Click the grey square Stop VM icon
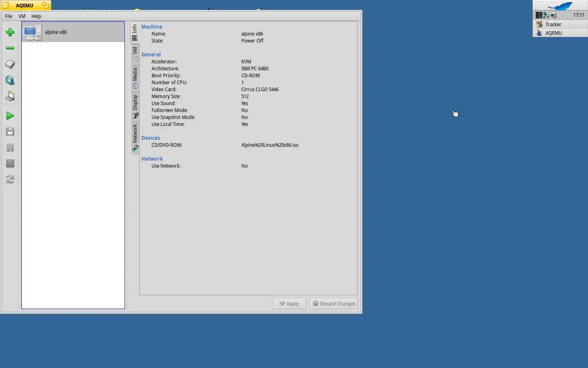The height and width of the screenshot is (368, 588). (10, 164)
